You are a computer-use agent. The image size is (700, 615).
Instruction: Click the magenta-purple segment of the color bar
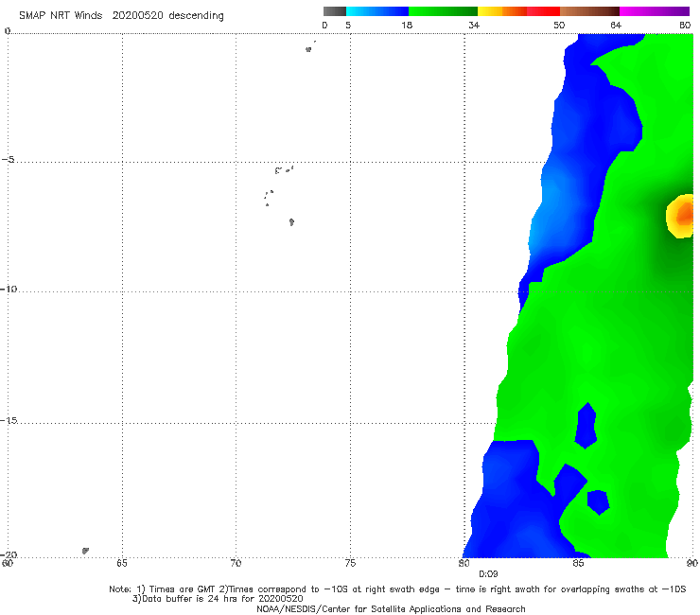pos(655,11)
